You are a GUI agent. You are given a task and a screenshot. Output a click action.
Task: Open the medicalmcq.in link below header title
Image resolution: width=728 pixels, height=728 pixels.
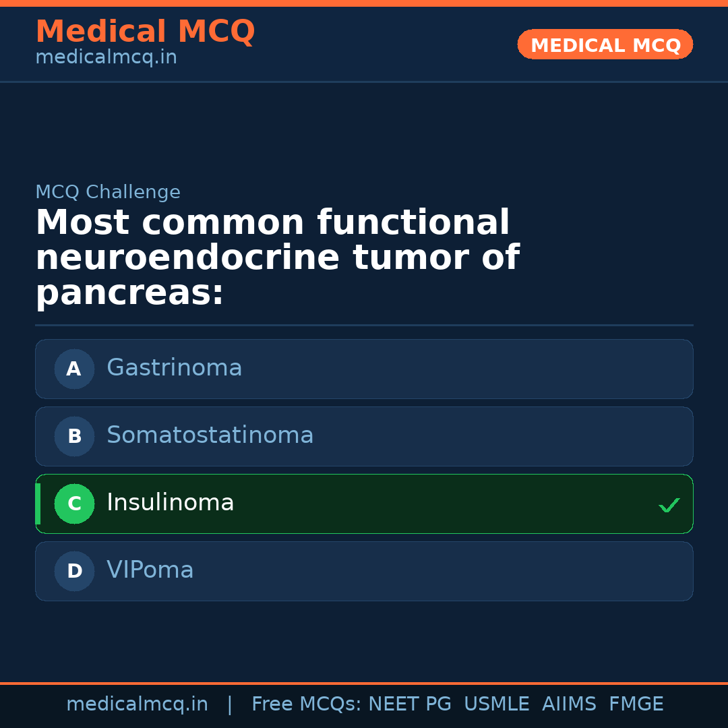point(106,58)
